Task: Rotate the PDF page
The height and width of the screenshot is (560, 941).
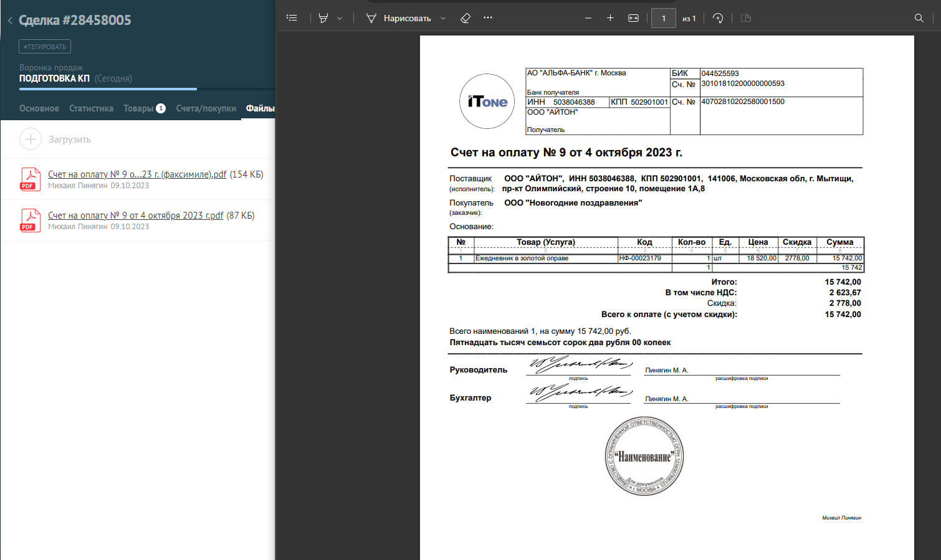Action: click(x=718, y=18)
